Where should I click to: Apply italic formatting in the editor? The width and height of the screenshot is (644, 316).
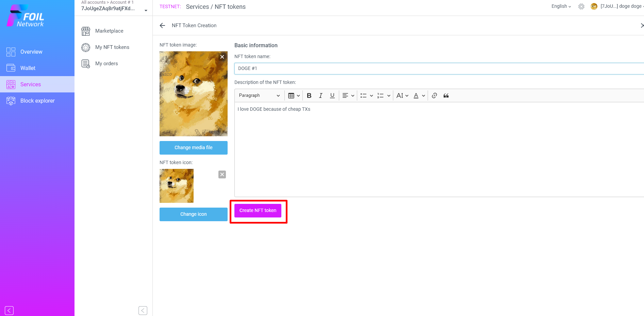[320, 95]
